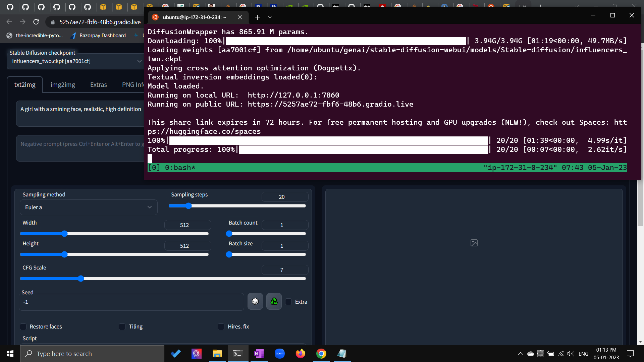This screenshot has height=362, width=644.
Task: Click the CFG Scale slider
Action: point(163,279)
